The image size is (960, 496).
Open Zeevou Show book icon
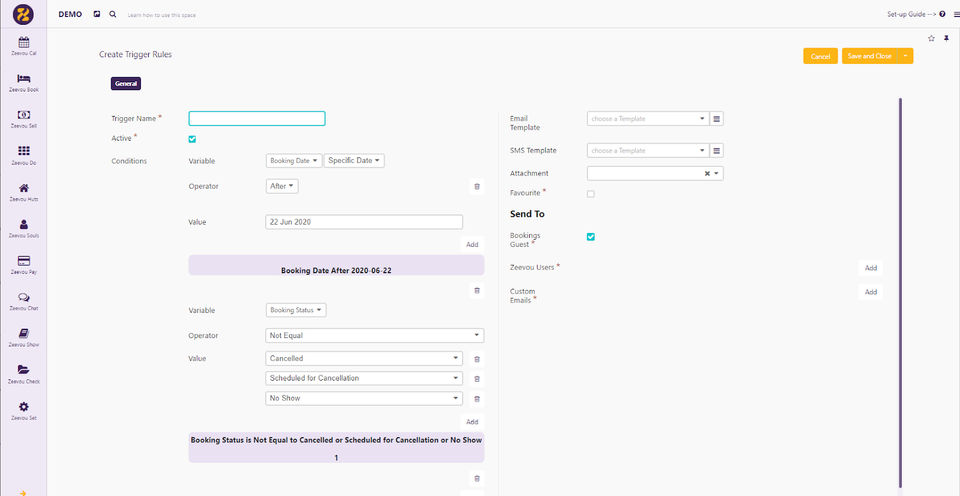[x=24, y=333]
